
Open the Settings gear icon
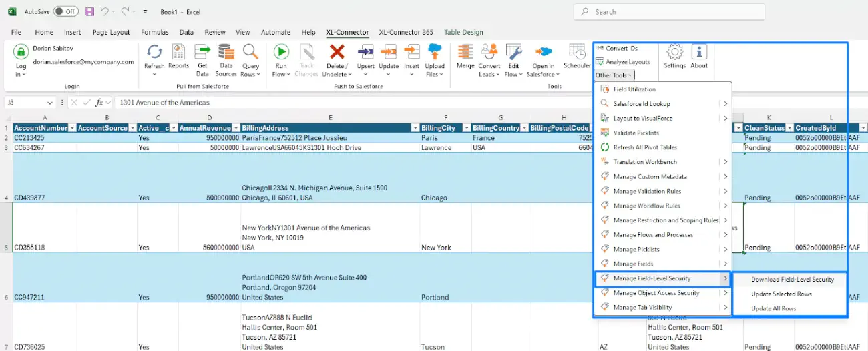tap(675, 52)
